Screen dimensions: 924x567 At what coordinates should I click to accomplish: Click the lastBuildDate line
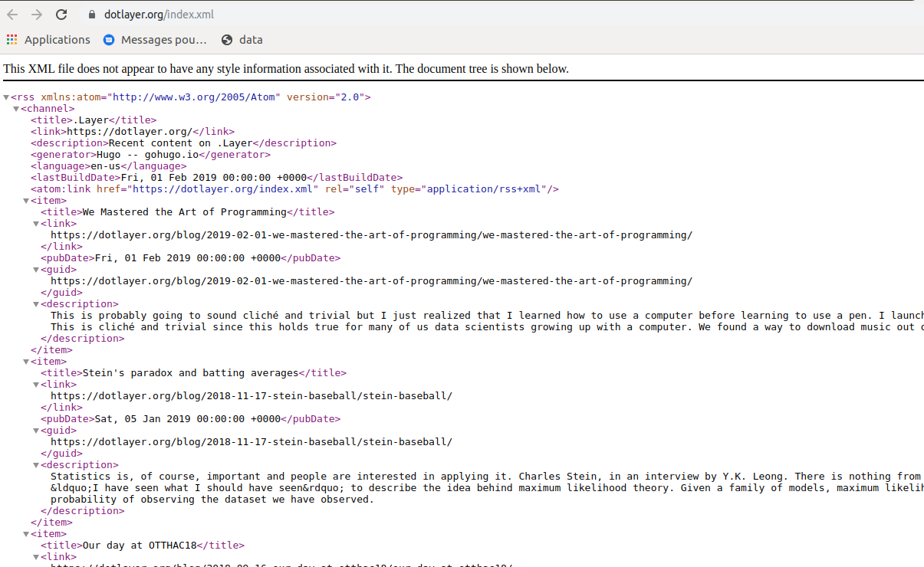click(216, 178)
